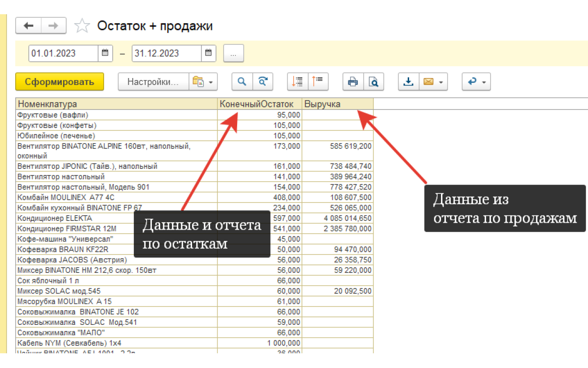The image size is (588, 368).
Task: Navigate back with the left arrow
Action: (28, 26)
